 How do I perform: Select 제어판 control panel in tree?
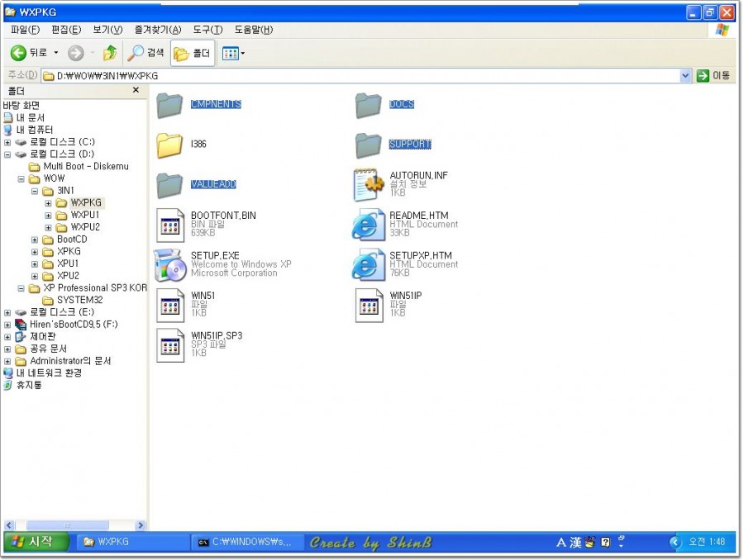(x=42, y=337)
